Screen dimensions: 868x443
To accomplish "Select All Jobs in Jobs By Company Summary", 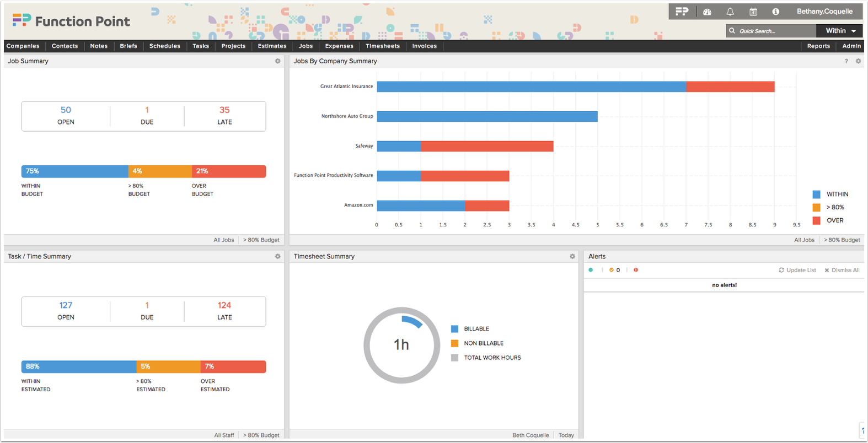I will point(804,240).
